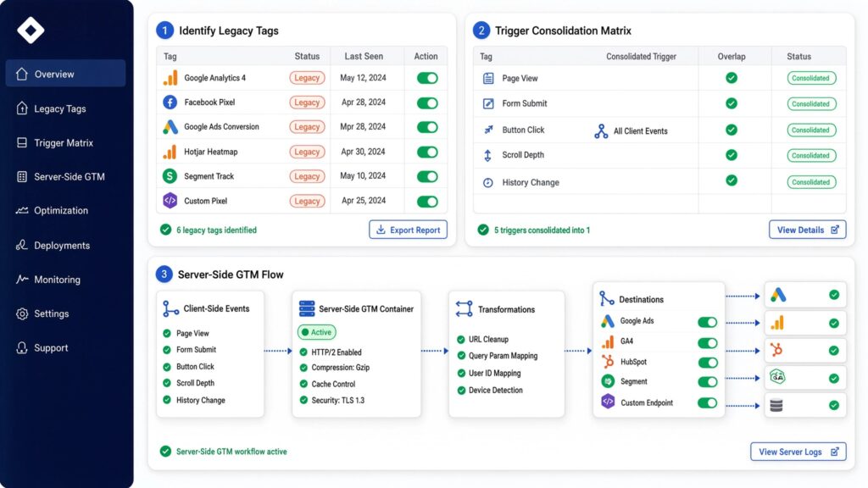
Task: Toggle off the Google Analytics 4 tag
Action: [x=427, y=78]
